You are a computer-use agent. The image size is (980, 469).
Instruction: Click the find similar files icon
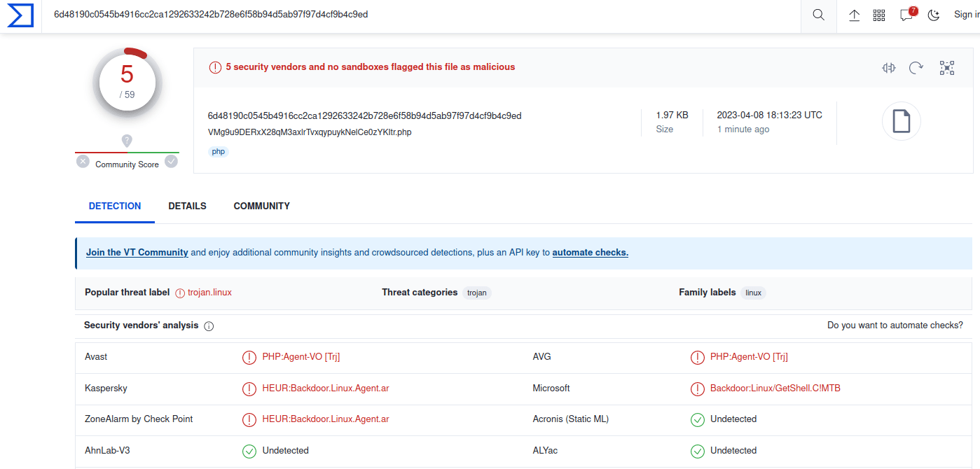point(889,68)
